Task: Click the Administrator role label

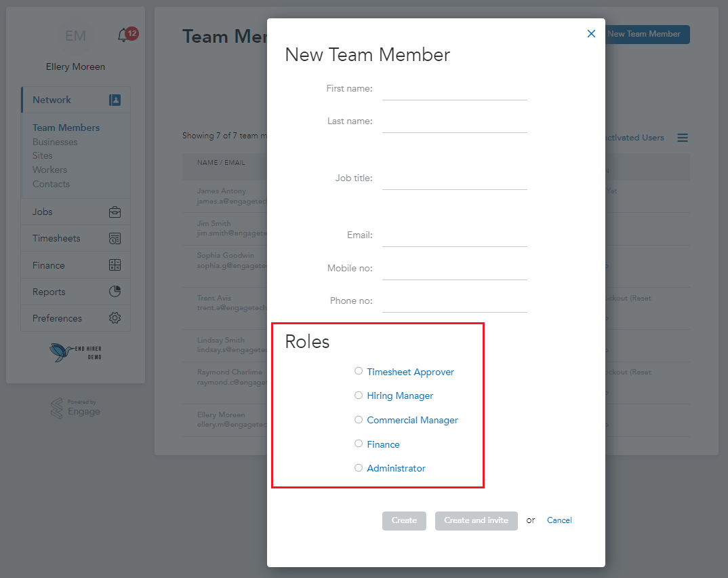Action: [396, 468]
